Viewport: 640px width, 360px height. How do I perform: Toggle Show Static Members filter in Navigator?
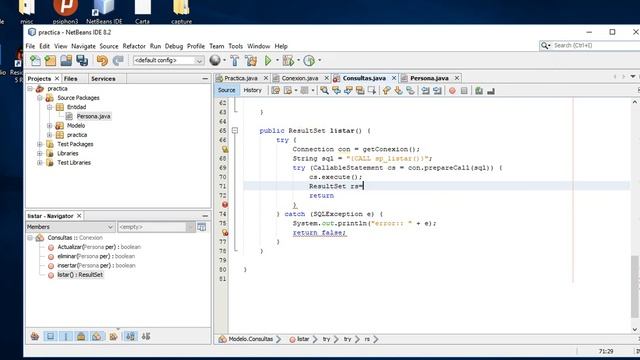point(66,336)
